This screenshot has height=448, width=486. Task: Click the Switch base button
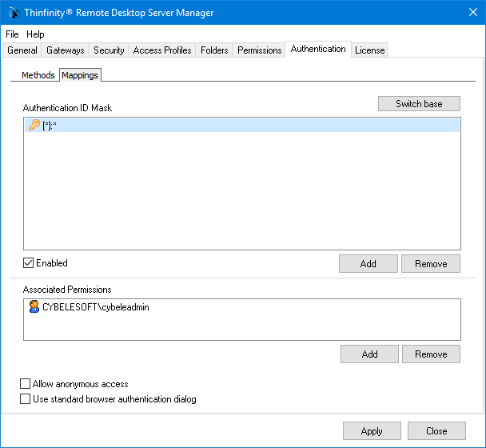[419, 104]
